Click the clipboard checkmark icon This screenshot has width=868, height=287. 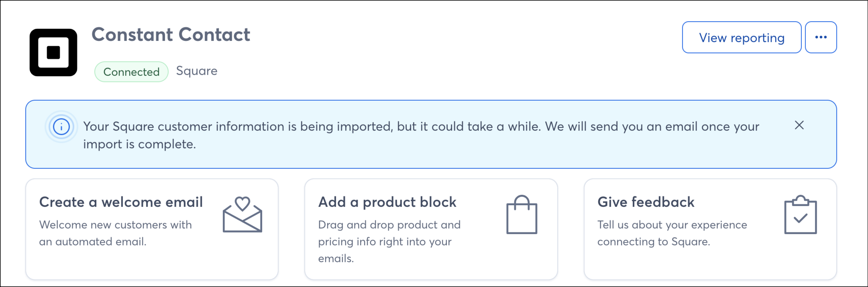[x=800, y=214]
